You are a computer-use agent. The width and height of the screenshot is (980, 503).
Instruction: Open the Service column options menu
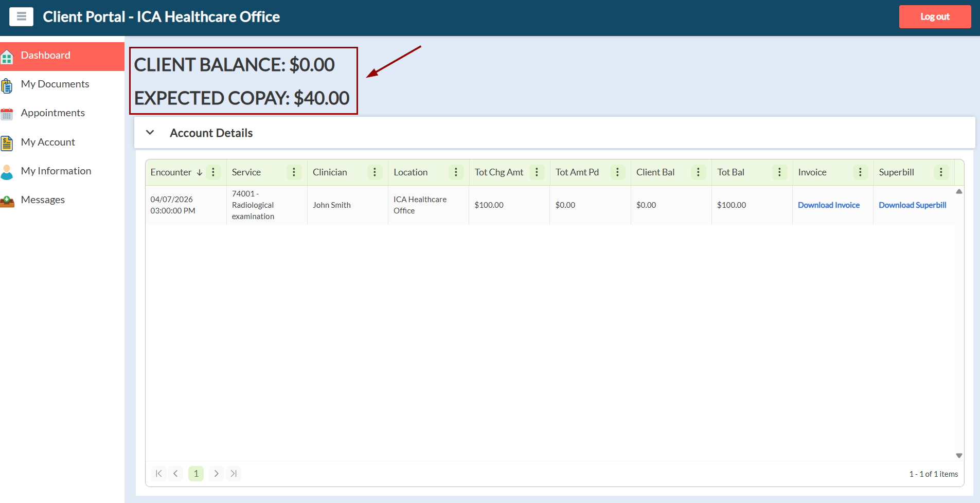click(x=294, y=172)
